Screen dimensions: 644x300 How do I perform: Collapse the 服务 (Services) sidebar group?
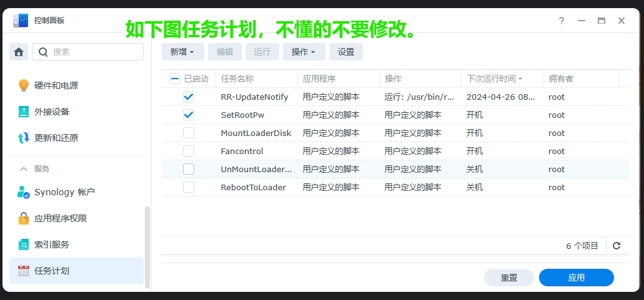[x=24, y=169]
